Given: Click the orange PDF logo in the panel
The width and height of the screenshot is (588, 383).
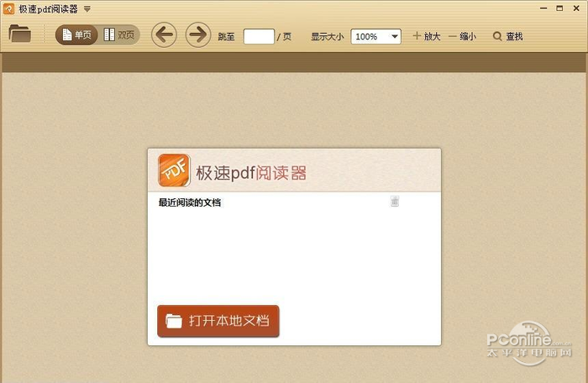Looking at the screenshot, I should pos(174,171).
